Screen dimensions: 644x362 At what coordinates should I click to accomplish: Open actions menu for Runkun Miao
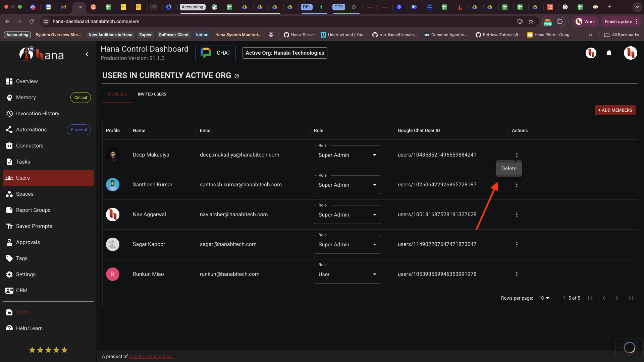[x=517, y=274]
